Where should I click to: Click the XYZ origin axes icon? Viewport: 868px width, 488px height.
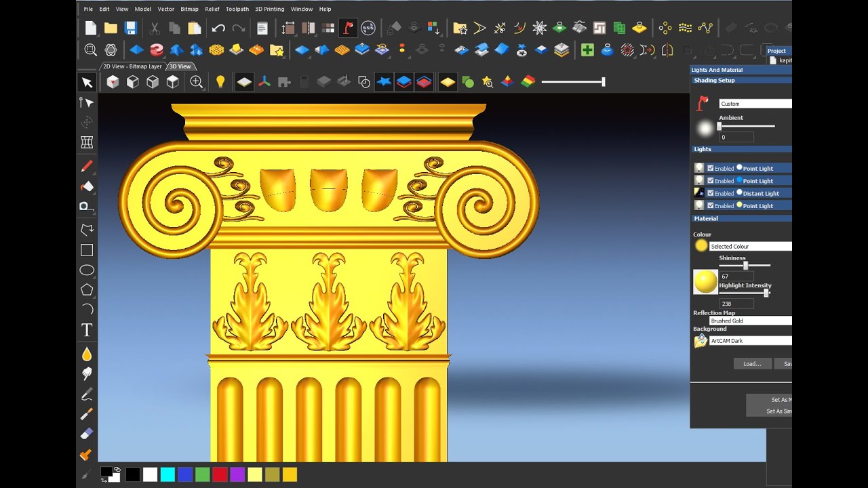pos(264,82)
